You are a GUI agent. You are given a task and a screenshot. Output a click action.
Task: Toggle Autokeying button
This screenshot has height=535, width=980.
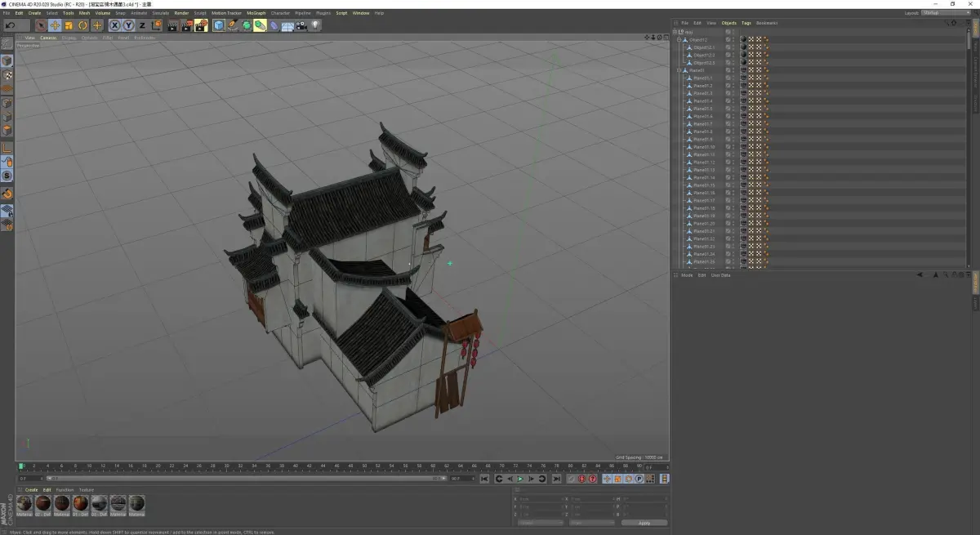pyautogui.click(x=582, y=479)
